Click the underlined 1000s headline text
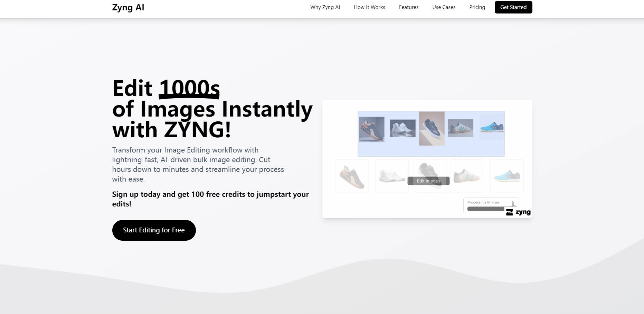 (189, 88)
